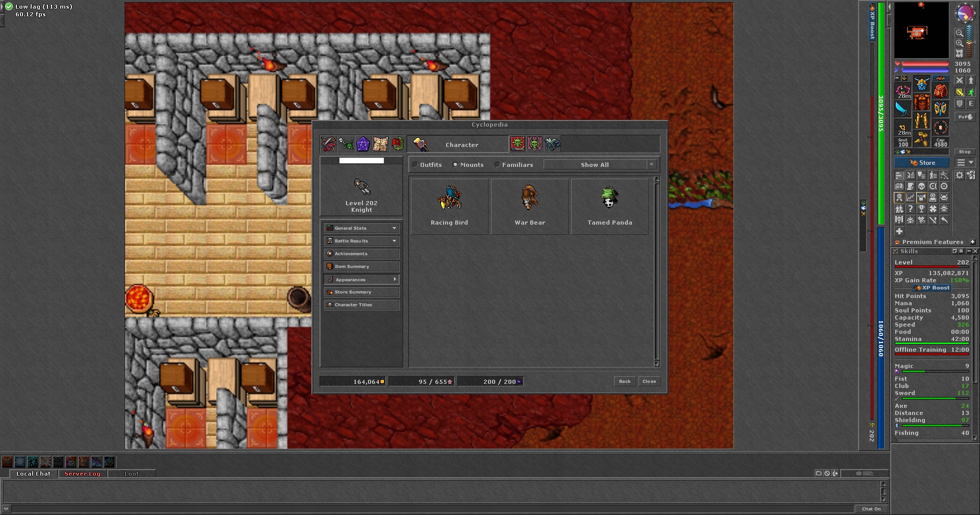This screenshot has height=515, width=980.
Task: Click the Close button in Cyclopedia
Action: [x=649, y=381]
